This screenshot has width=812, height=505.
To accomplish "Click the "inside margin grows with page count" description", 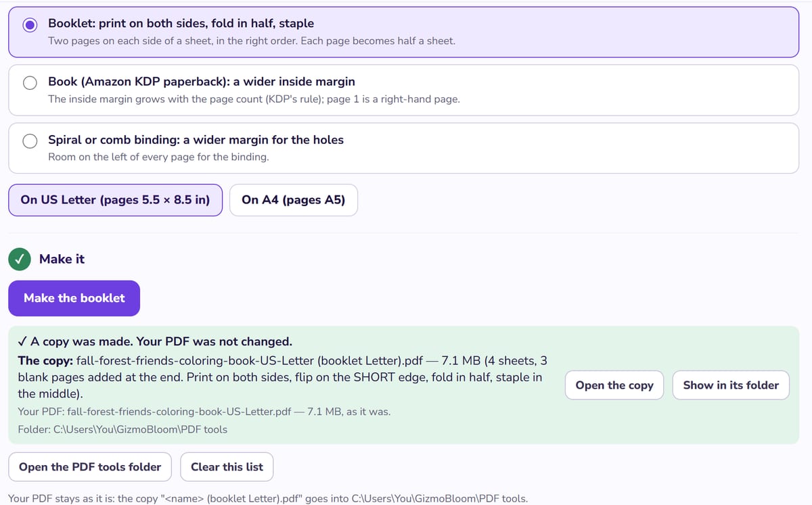I will click(254, 99).
